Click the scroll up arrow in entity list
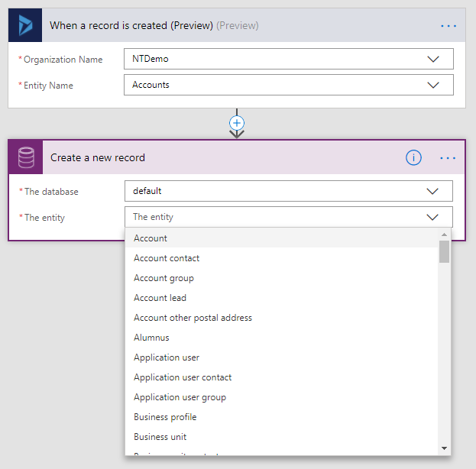Screen dimensions: 476x469 [444, 234]
